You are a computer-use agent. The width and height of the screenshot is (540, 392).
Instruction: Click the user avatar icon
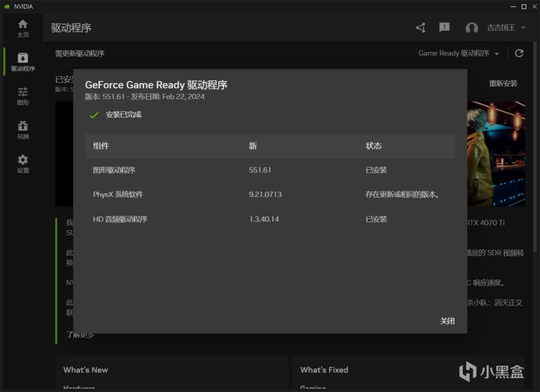(472, 28)
